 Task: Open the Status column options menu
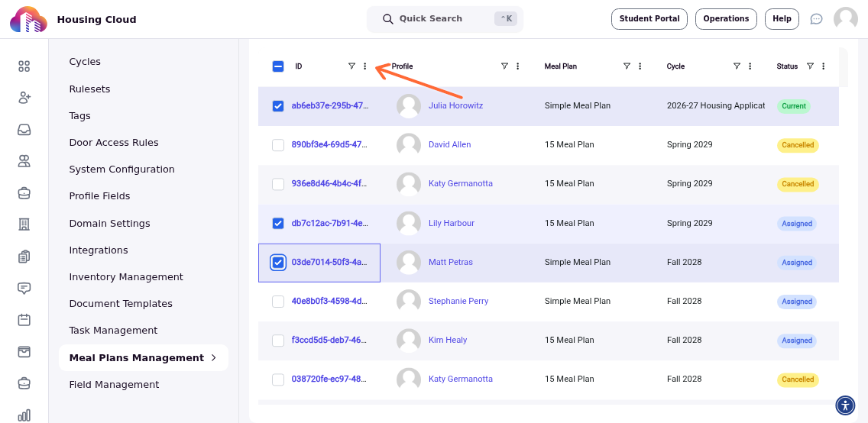click(823, 66)
